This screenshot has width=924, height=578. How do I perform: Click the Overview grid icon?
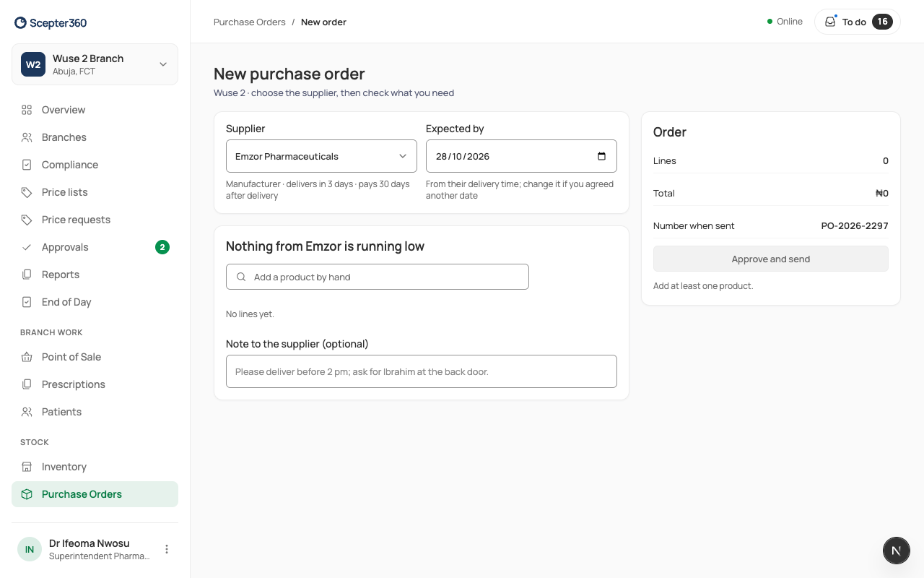coord(27,110)
